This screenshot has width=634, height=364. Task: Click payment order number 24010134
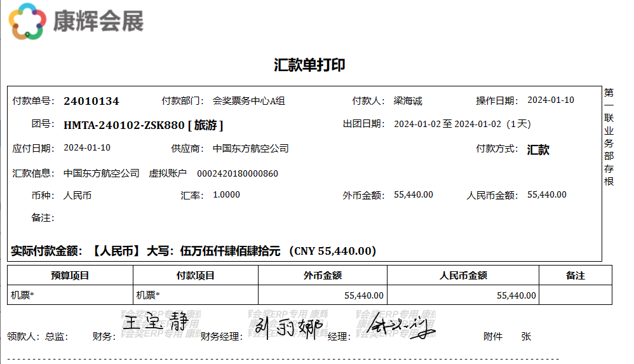tap(91, 101)
